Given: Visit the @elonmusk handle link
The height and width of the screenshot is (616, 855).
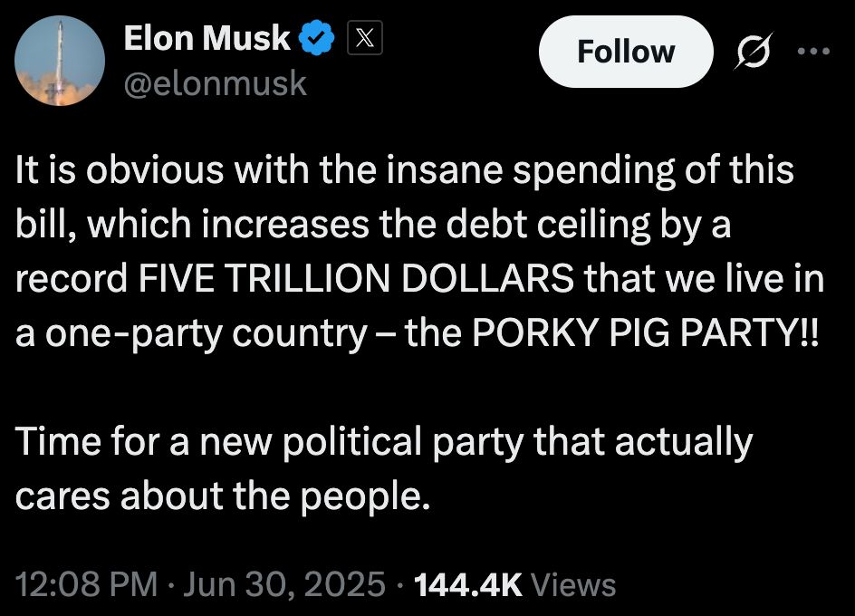Looking at the screenshot, I should tap(216, 83).
